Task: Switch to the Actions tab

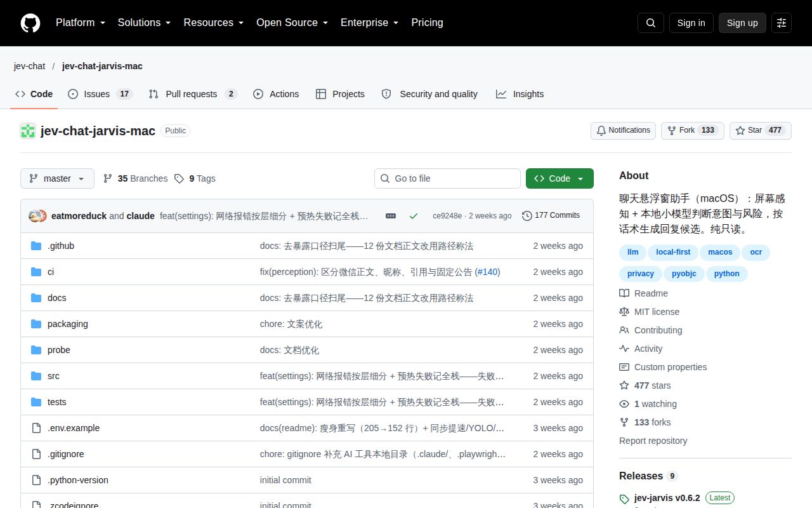Action: pyautogui.click(x=276, y=94)
